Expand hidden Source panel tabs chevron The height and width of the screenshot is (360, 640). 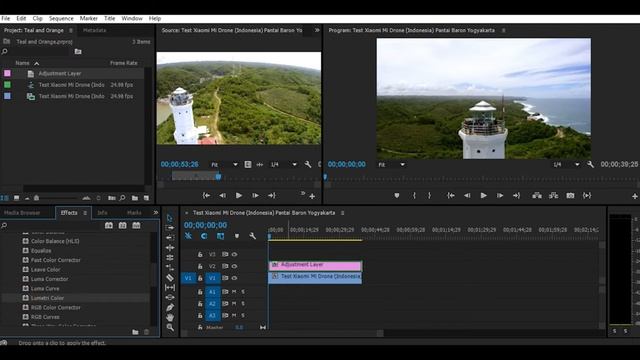pos(317,30)
